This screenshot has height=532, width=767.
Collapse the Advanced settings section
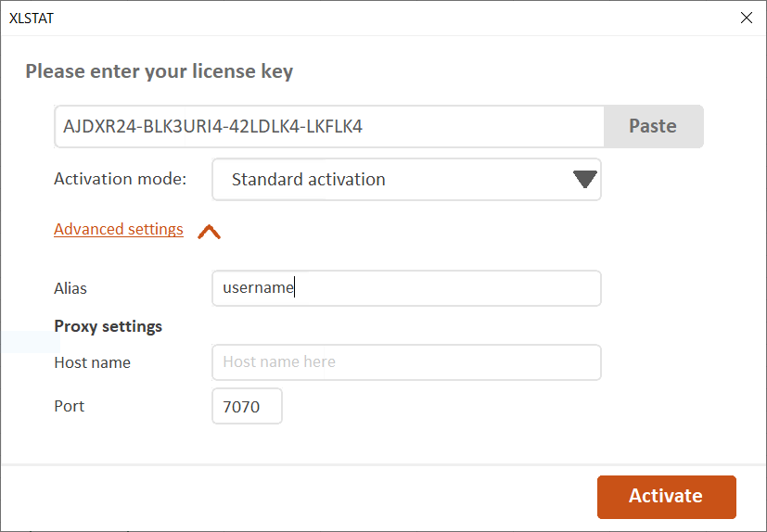[119, 229]
